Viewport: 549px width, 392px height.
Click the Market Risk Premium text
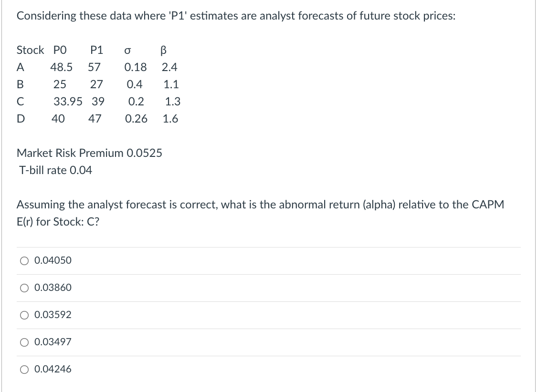pos(89,153)
